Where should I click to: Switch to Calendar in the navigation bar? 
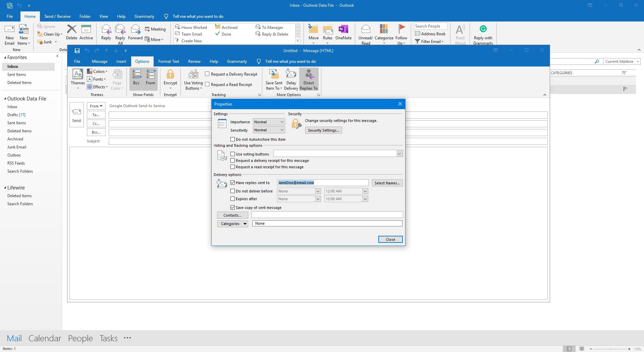[x=45, y=338]
